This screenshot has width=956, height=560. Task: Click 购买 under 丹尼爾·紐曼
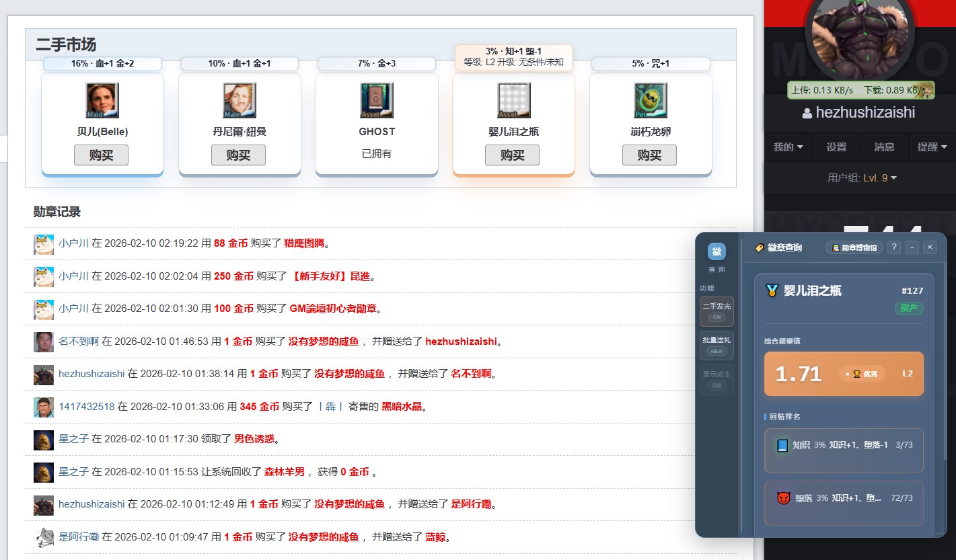238,155
